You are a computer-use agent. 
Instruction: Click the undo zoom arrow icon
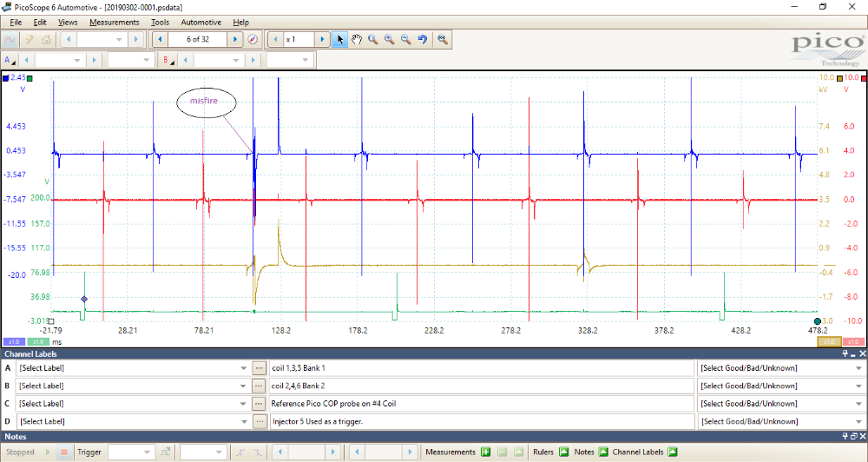tap(422, 39)
